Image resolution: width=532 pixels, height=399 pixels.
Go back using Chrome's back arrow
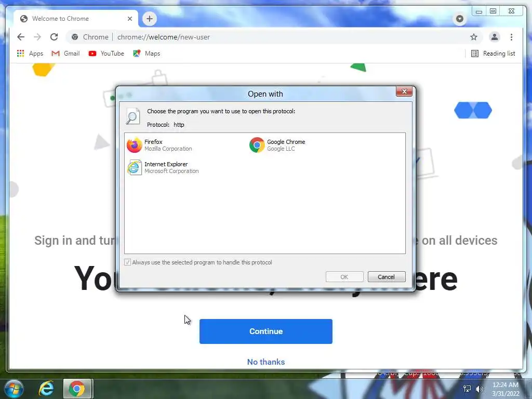pyautogui.click(x=21, y=37)
